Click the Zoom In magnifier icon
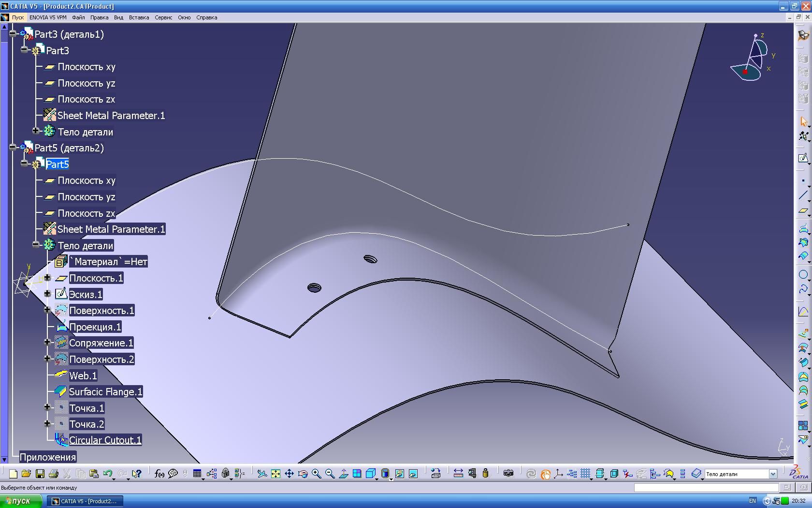Screen dimensions: 812x508 point(316,474)
